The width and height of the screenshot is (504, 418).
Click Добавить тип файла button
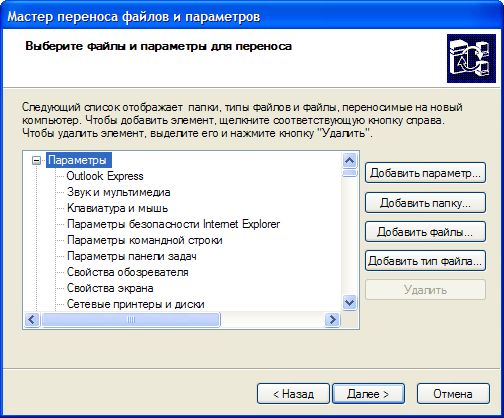[425, 261]
